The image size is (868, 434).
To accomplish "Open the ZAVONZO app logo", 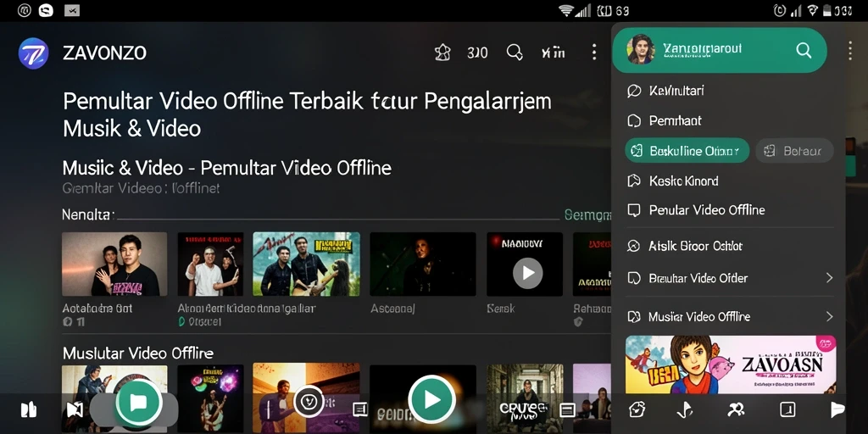I will [33, 53].
